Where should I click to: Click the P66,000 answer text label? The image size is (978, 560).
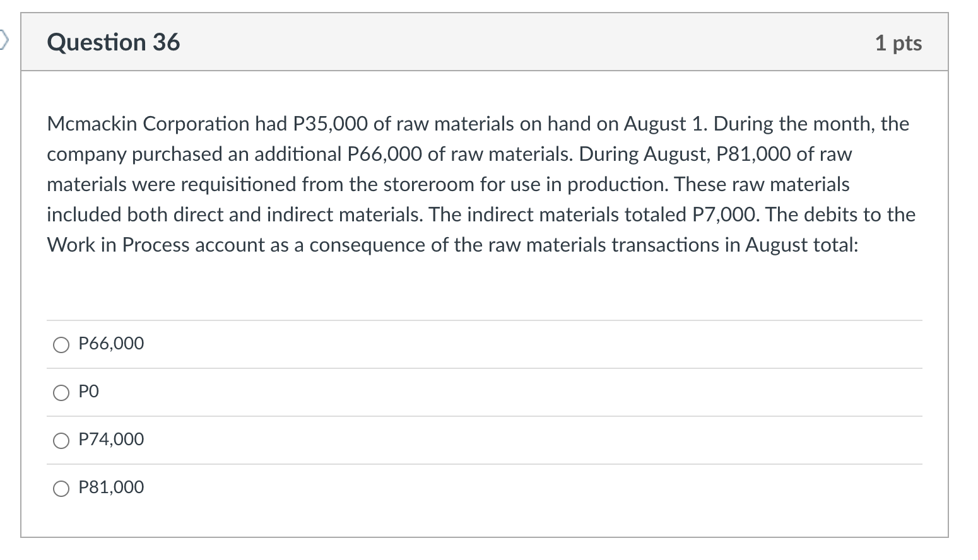coord(110,344)
